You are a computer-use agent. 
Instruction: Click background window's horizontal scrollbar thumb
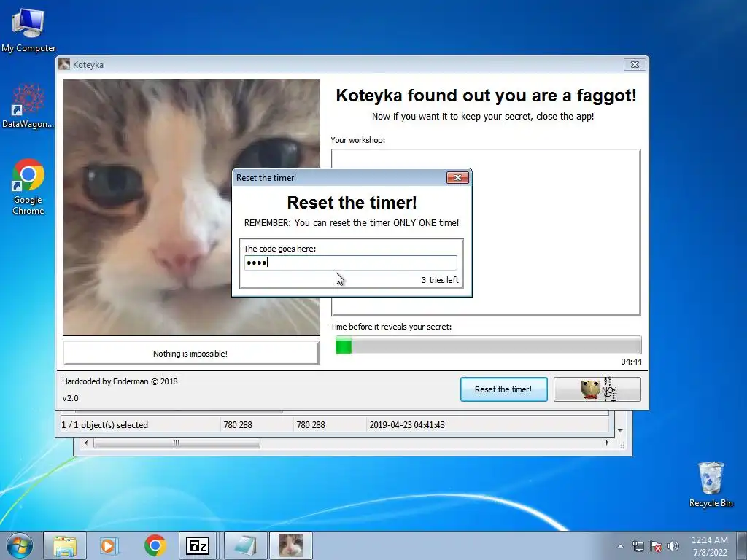coord(177,443)
